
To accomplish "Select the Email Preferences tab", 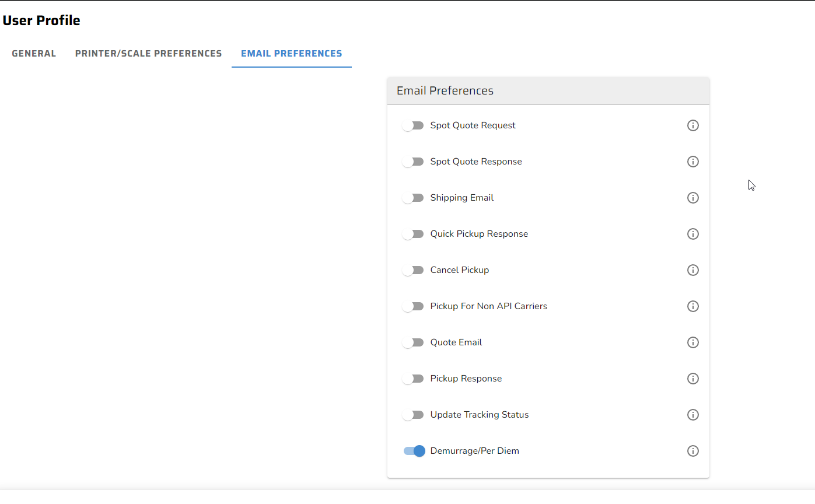I will 292,54.
